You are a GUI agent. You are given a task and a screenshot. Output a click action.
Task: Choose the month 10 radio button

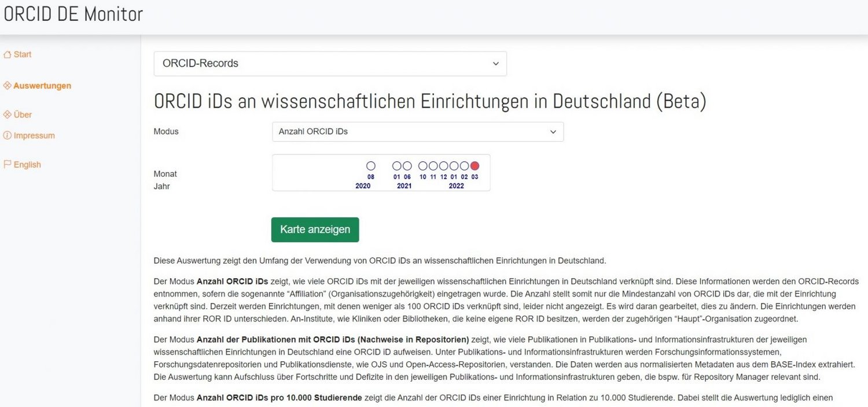coord(423,166)
